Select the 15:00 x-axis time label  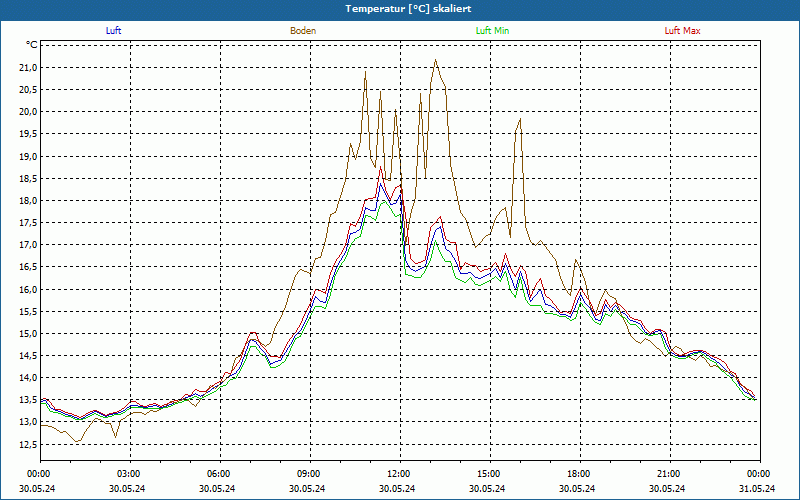coord(489,474)
